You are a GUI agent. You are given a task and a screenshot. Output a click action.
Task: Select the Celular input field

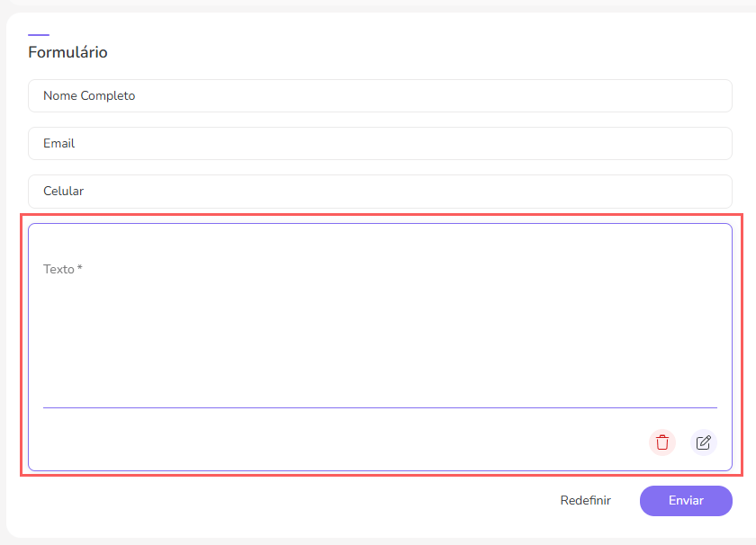380,192
